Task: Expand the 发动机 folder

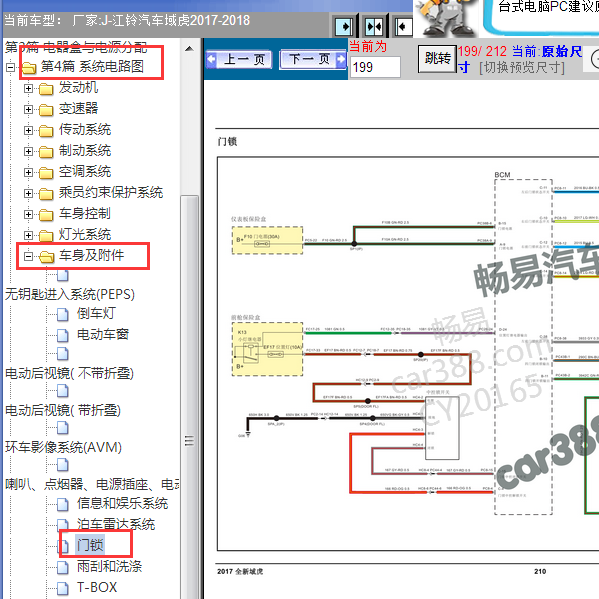Action: [28, 88]
